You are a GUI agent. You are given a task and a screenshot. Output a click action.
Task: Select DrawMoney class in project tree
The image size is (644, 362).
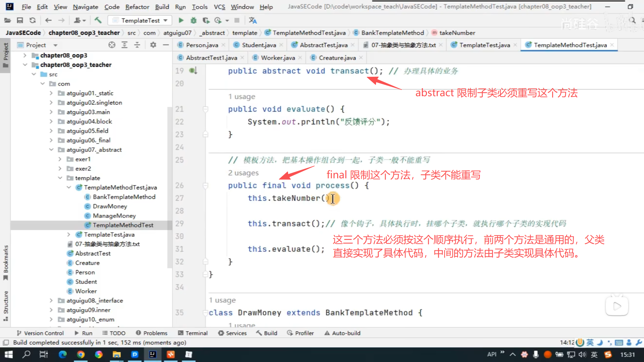click(x=110, y=206)
